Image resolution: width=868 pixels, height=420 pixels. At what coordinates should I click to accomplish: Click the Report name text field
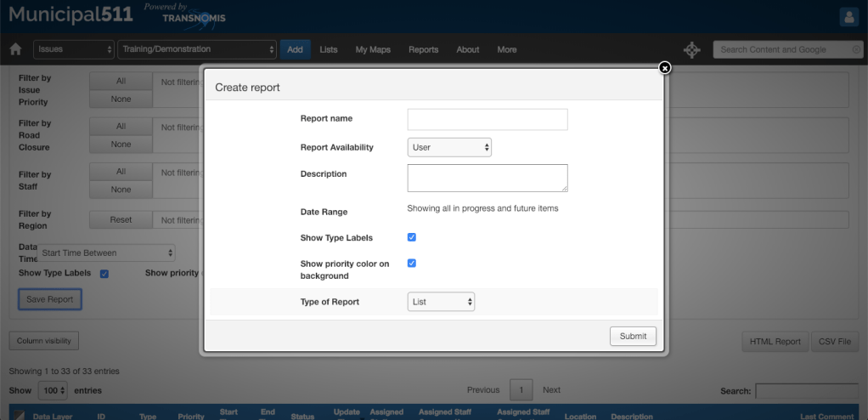(x=487, y=119)
